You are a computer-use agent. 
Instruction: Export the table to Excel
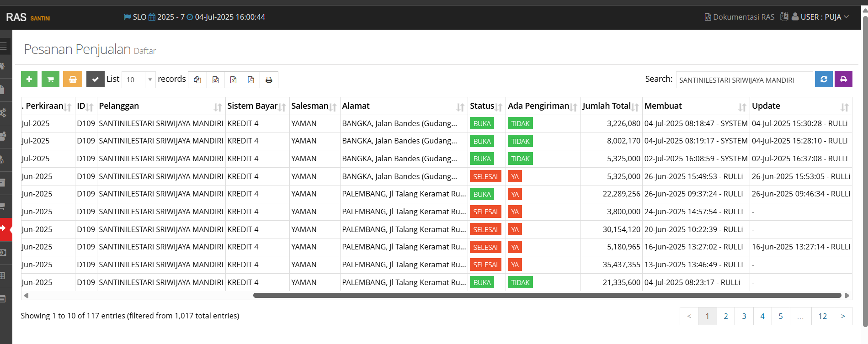pyautogui.click(x=233, y=80)
